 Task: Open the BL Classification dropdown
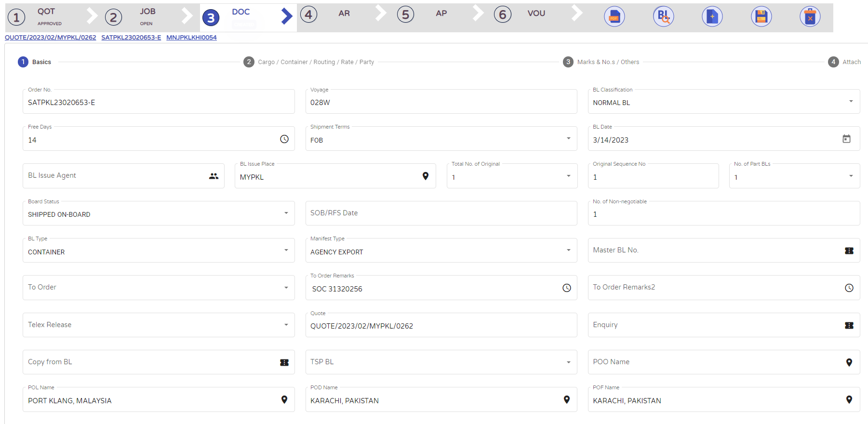tap(851, 102)
